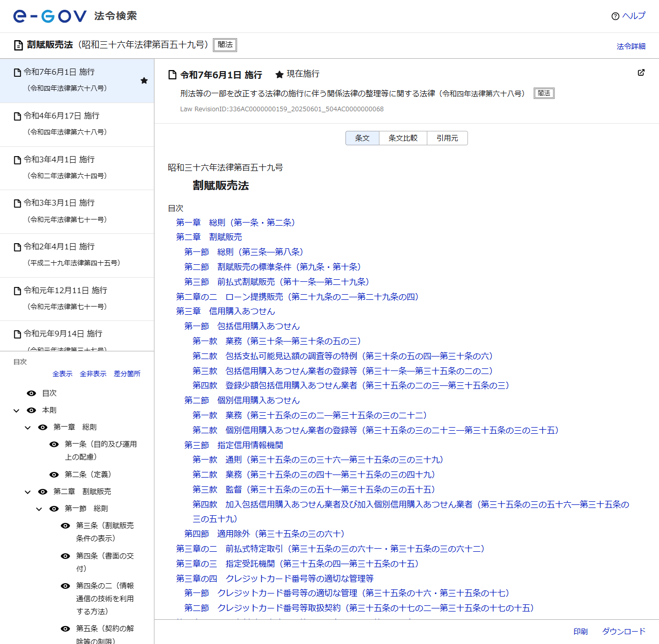Viewport: 659px width, 644px height.
Task: Open the 法令詳細 link
Action: point(631,46)
